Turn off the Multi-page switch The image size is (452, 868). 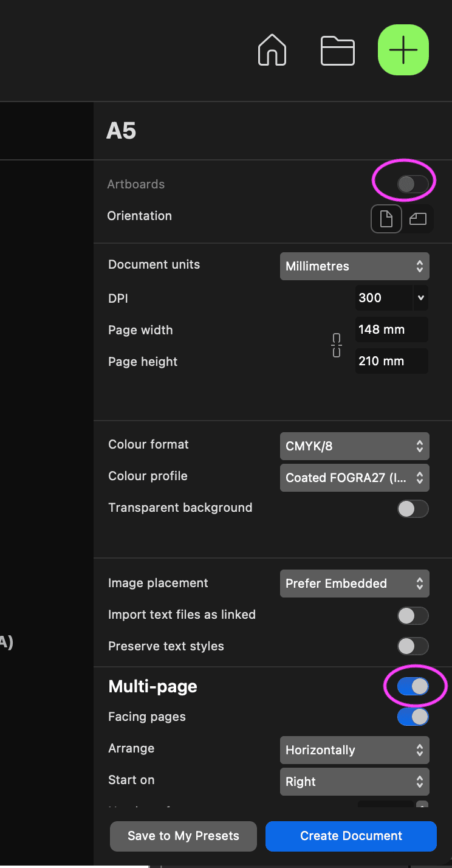pos(413,686)
